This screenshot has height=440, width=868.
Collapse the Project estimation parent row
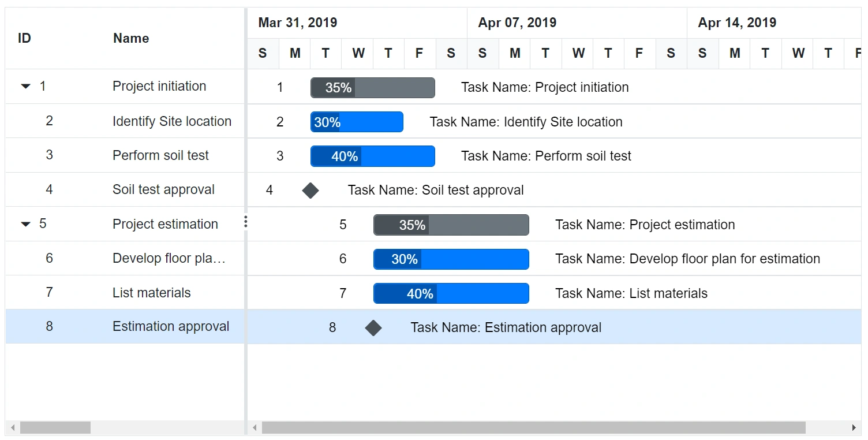[x=25, y=224]
